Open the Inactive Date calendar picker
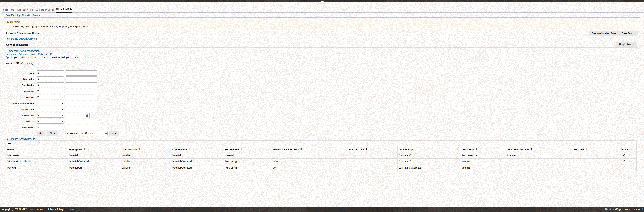The height and width of the screenshot is (212, 644). coord(87,116)
